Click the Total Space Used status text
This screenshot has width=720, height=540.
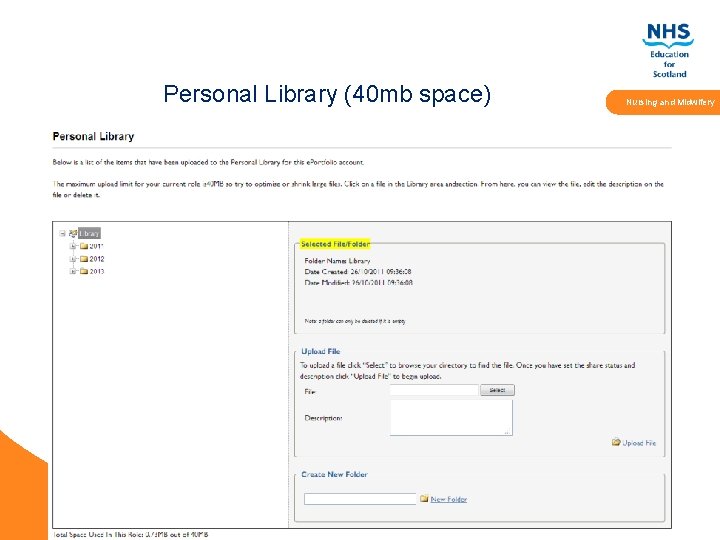click(x=130, y=534)
